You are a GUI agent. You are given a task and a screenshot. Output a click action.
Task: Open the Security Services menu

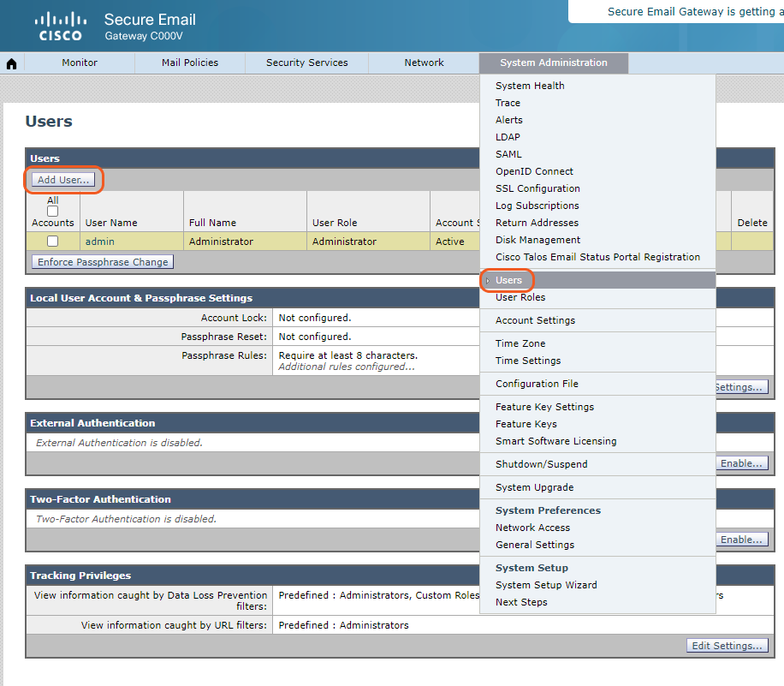pyautogui.click(x=306, y=63)
